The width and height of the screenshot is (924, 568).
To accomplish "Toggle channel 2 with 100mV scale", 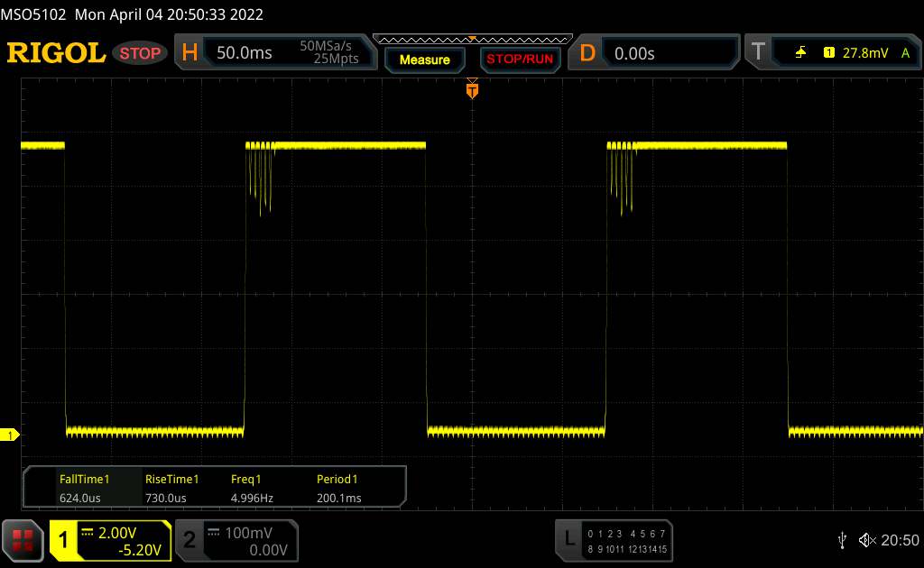I will pyautogui.click(x=235, y=540).
